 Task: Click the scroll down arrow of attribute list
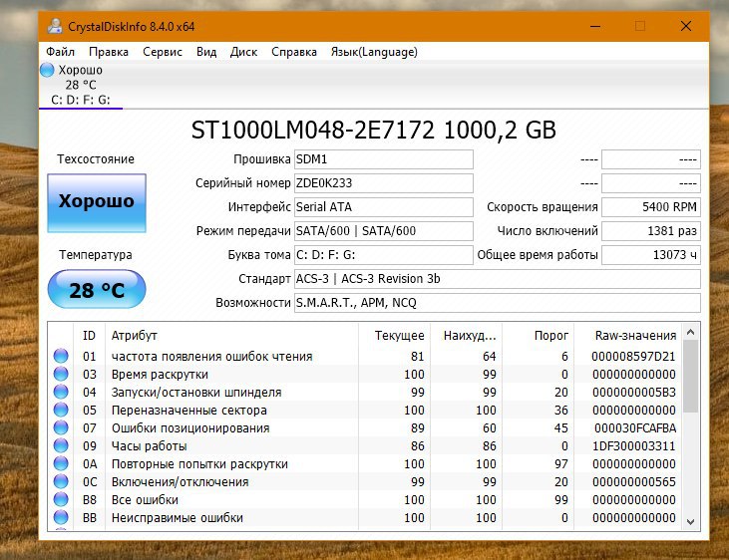690,521
